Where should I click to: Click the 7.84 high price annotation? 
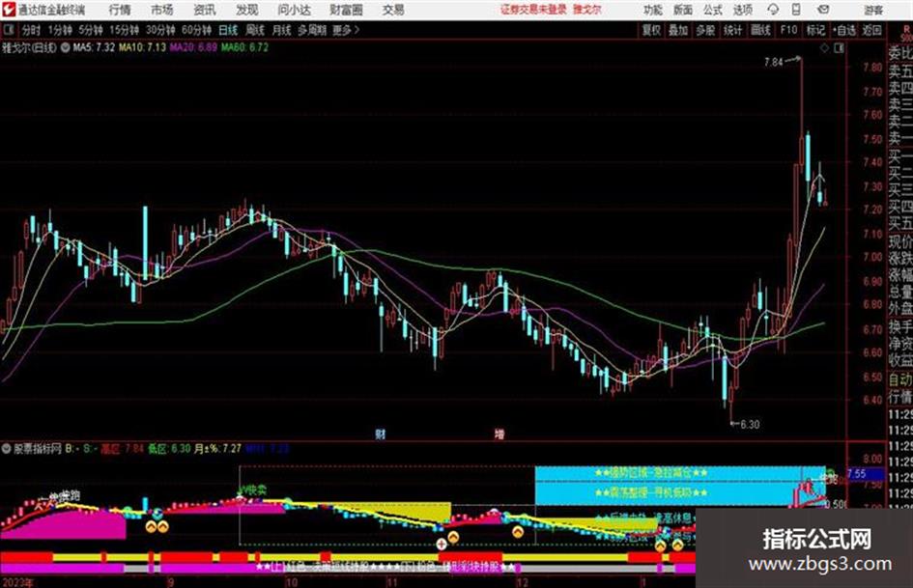click(x=773, y=62)
